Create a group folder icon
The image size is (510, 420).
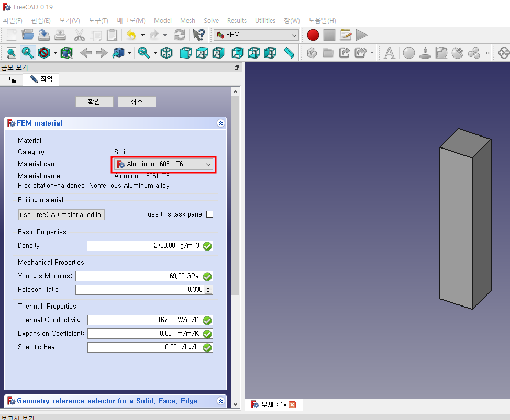(x=328, y=53)
